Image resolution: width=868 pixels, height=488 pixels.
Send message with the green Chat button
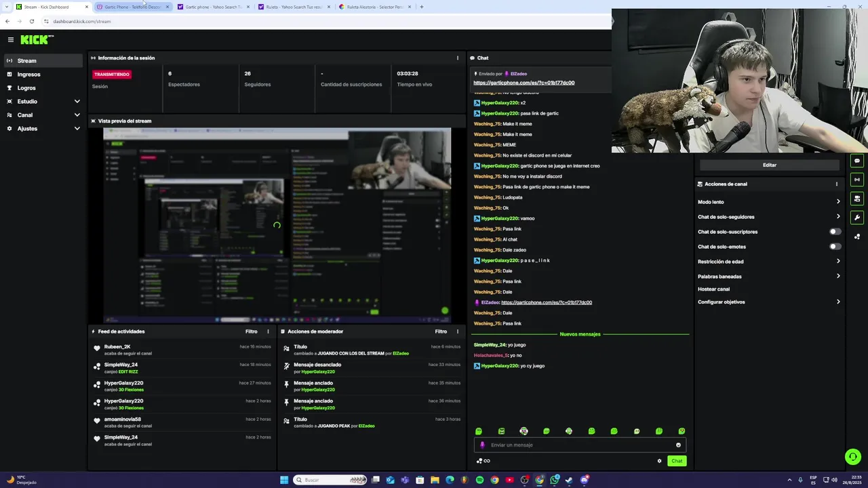pyautogui.click(x=677, y=461)
